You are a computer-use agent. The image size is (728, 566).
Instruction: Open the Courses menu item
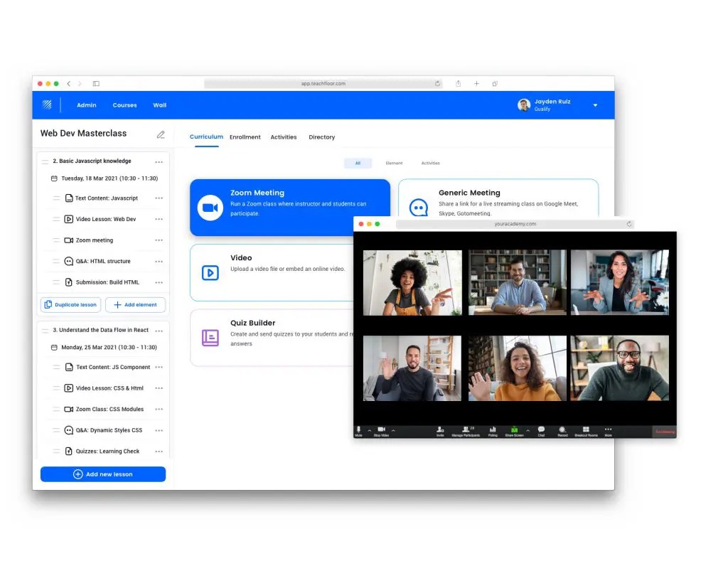pyautogui.click(x=124, y=105)
